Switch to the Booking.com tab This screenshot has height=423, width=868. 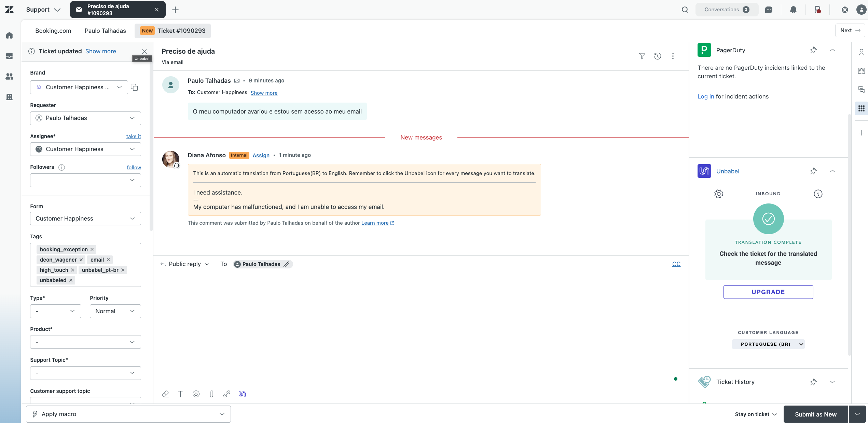(x=53, y=31)
